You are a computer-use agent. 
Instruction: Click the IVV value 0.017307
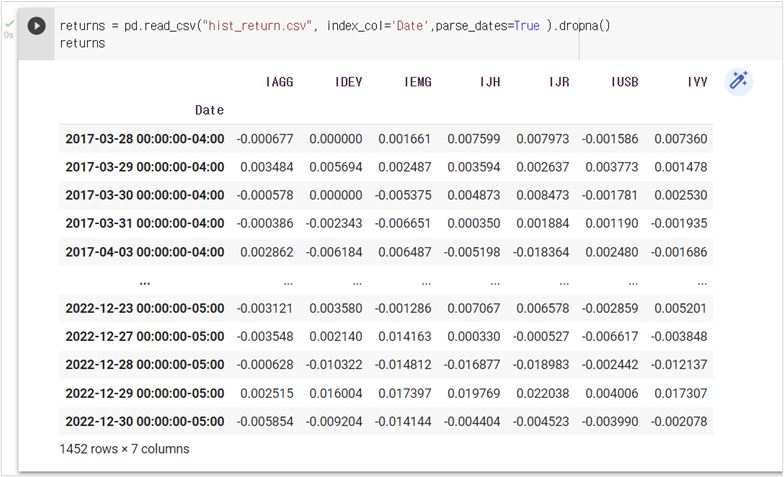tap(681, 394)
